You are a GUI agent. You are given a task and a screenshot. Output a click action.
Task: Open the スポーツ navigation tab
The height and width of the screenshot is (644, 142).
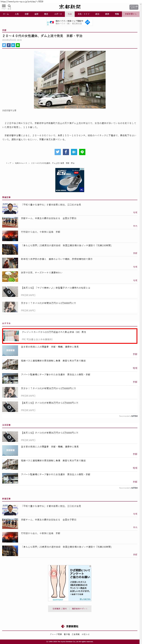click(x=58, y=14)
